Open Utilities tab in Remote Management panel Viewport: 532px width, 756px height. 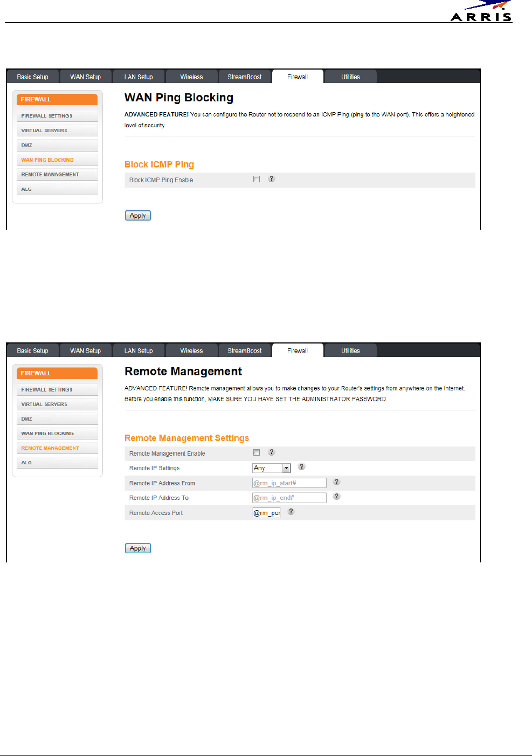(x=350, y=350)
